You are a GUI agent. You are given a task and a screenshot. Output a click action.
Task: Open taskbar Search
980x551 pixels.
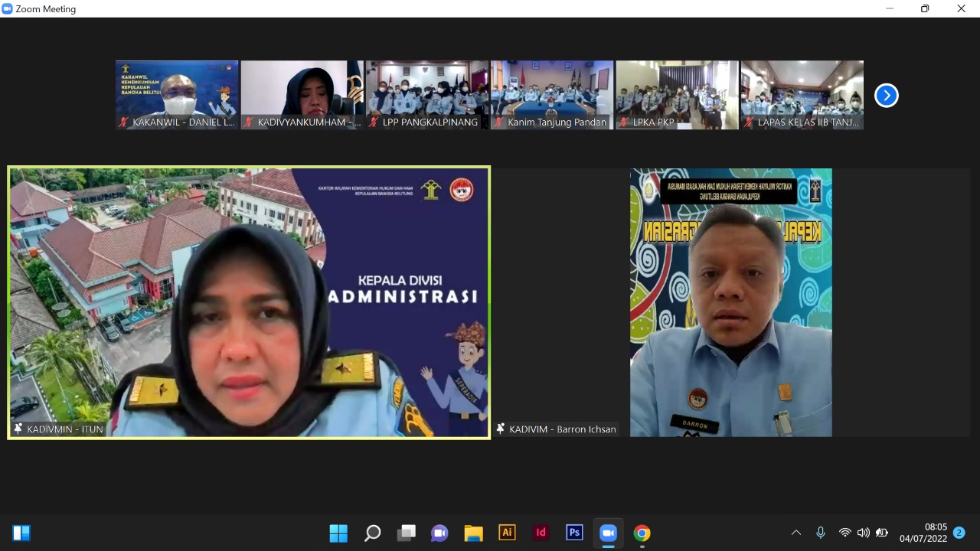coord(372,533)
